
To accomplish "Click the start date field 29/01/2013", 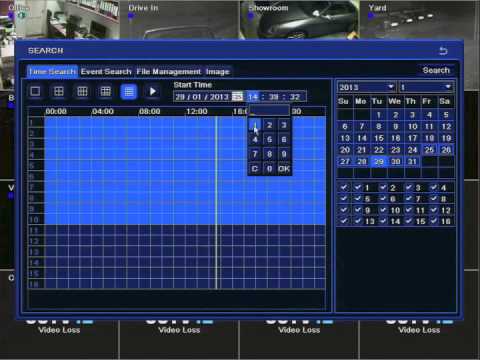I will point(202,97).
